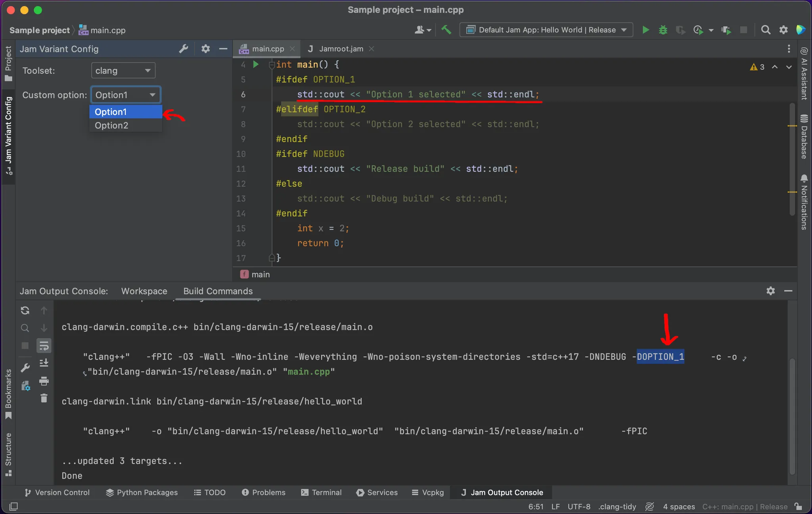812x514 pixels.
Task: Go to next highlighted warning arrow
Action: (x=789, y=67)
